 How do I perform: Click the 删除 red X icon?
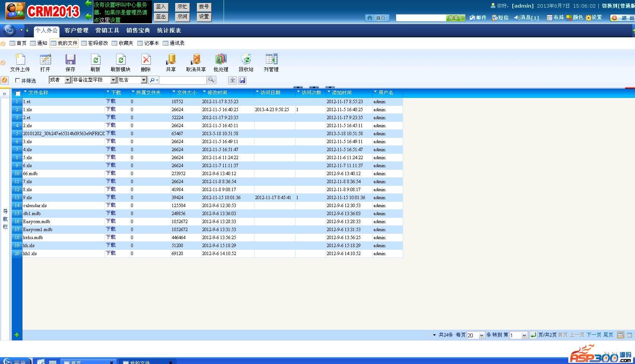(146, 60)
